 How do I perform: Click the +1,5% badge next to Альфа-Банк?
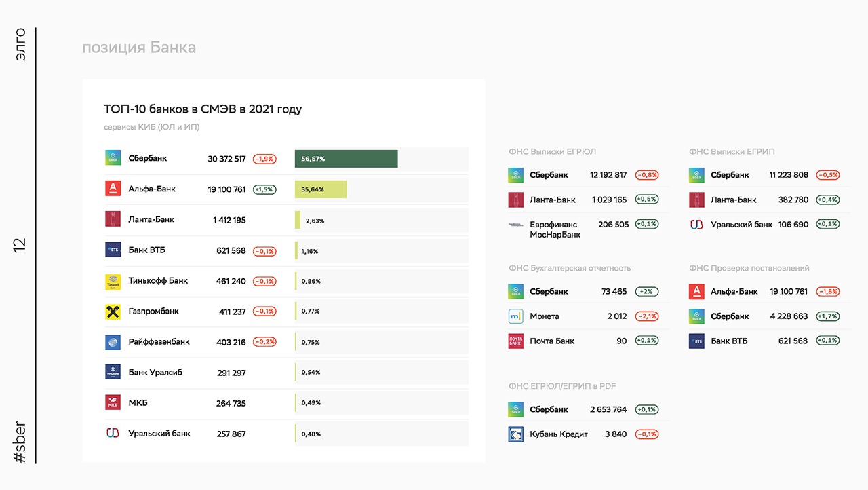click(264, 189)
